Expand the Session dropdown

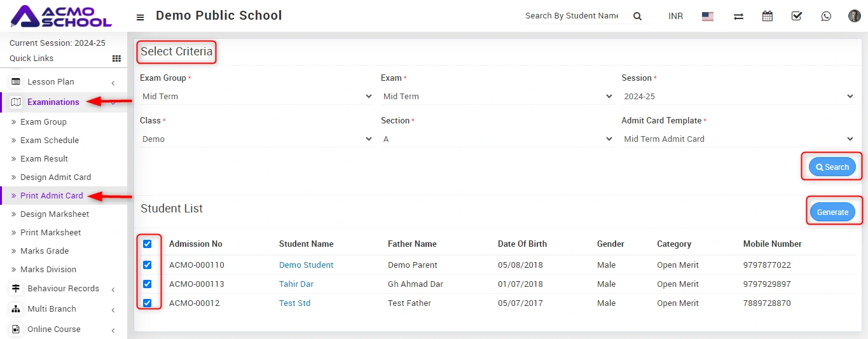tap(738, 97)
